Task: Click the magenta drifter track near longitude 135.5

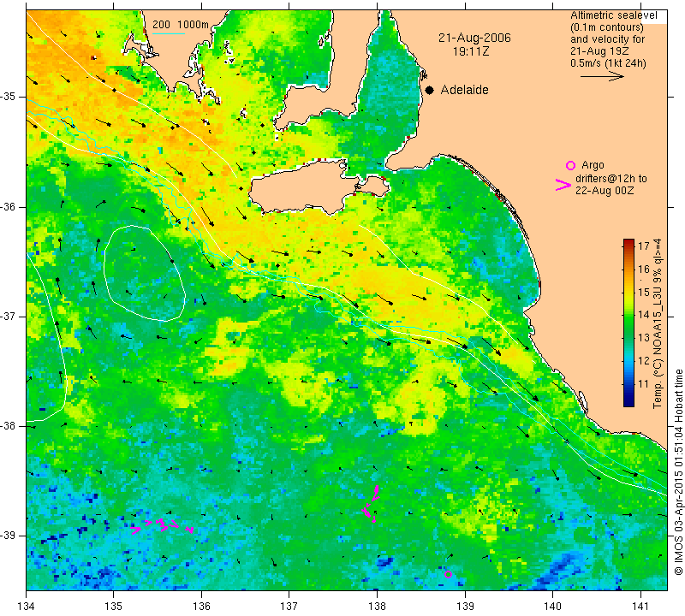Action: (x=163, y=526)
